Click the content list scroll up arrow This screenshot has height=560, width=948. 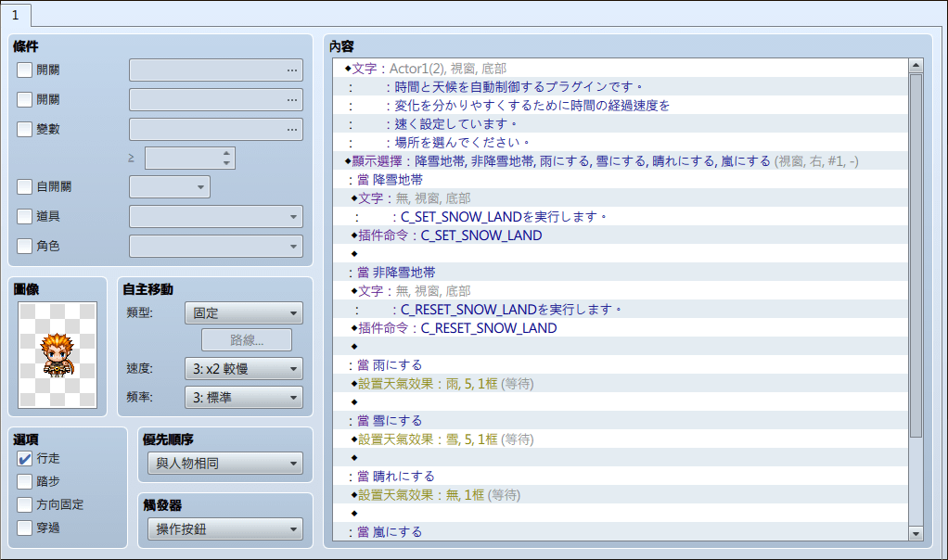(x=916, y=65)
